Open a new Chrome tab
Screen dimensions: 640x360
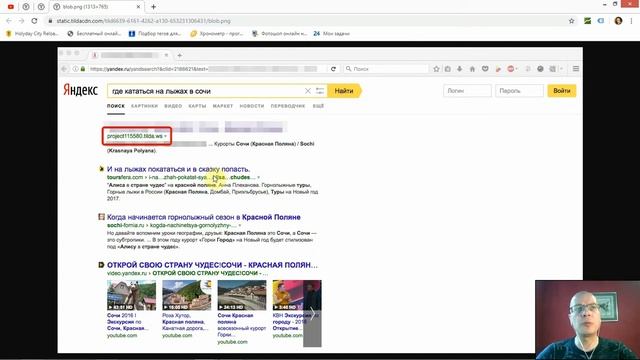(x=153, y=7)
